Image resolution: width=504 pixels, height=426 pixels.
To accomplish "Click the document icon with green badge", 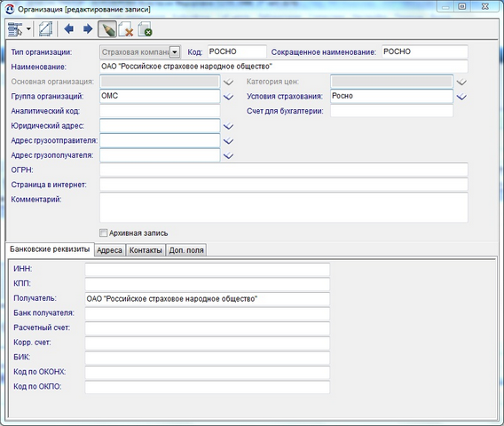I will coord(145,29).
